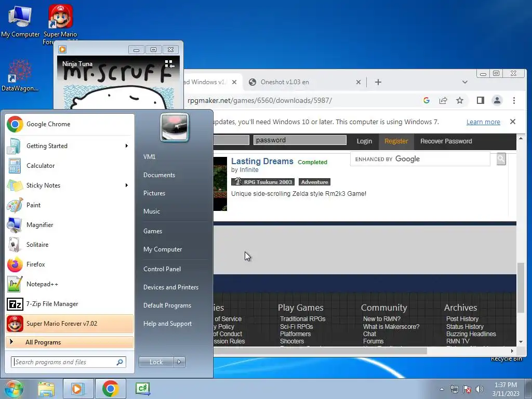Open Control Panel from Start menu
This screenshot has height=399, width=532.
click(162, 269)
